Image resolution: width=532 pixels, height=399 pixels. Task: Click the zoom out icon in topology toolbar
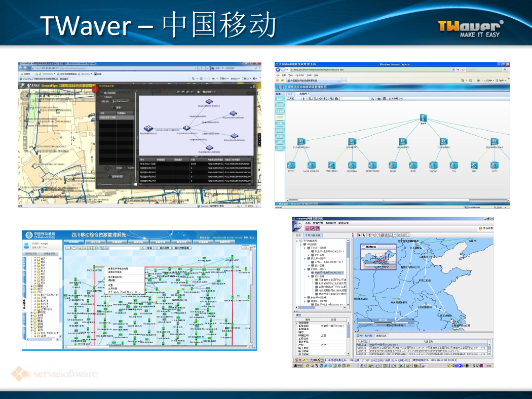315,99
